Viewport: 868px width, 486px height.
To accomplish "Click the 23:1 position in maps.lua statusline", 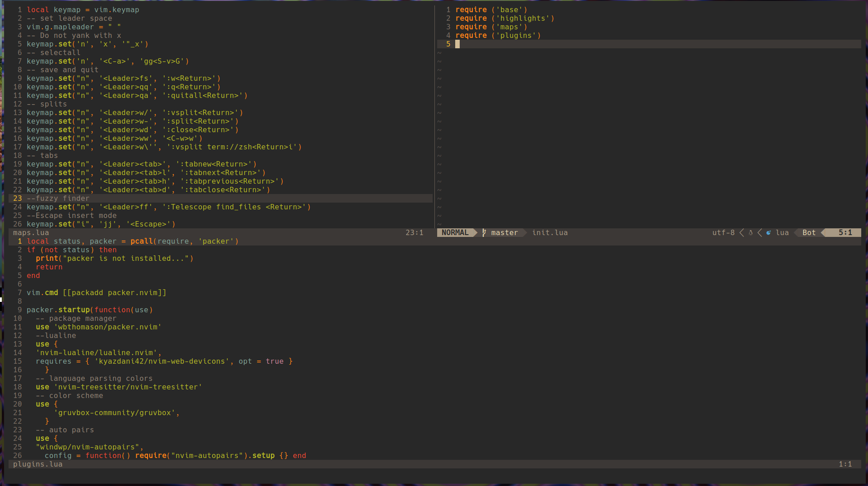I will point(414,233).
